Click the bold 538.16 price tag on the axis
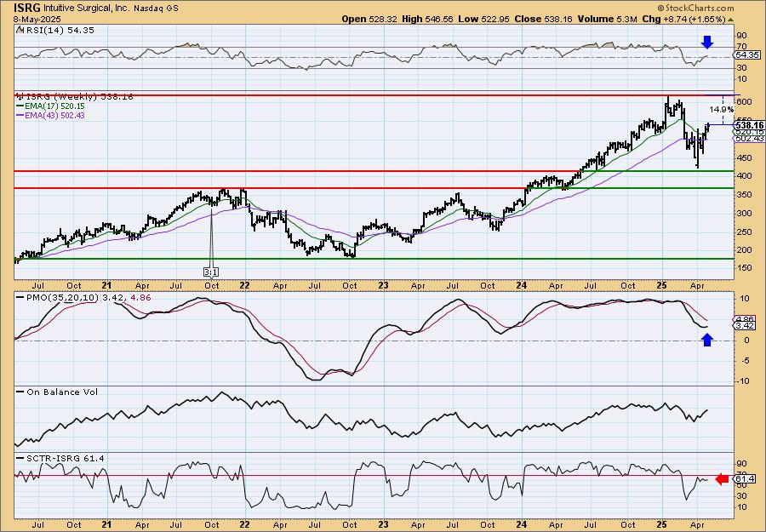 tap(749, 125)
